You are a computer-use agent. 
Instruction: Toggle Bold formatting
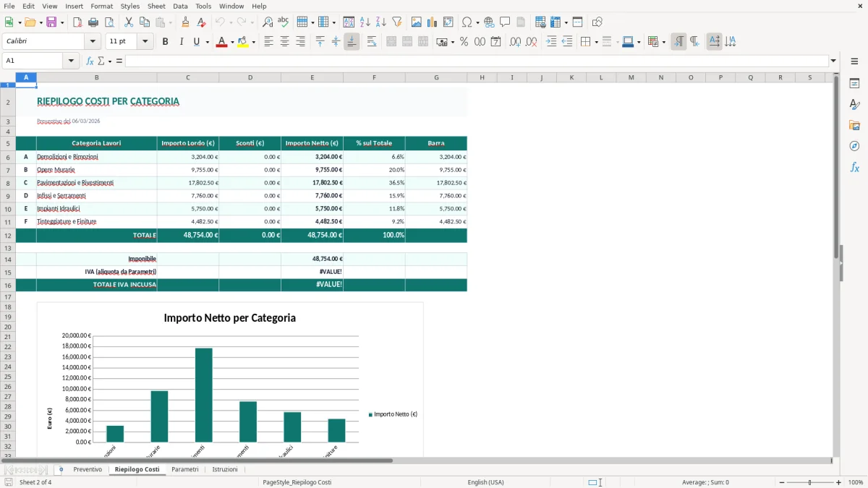coord(165,42)
